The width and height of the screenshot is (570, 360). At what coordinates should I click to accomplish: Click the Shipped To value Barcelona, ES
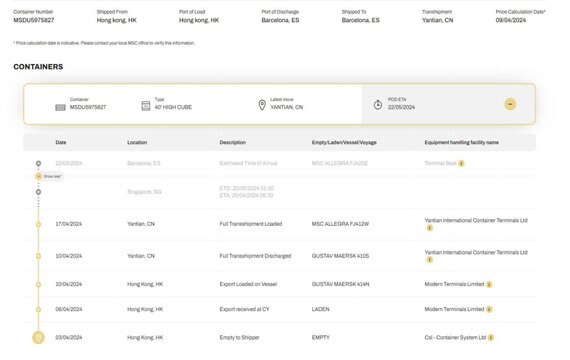[360, 20]
